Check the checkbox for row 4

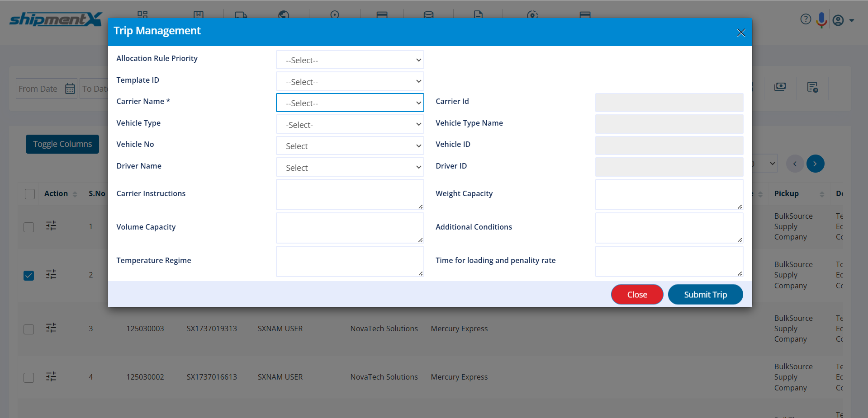(29, 378)
